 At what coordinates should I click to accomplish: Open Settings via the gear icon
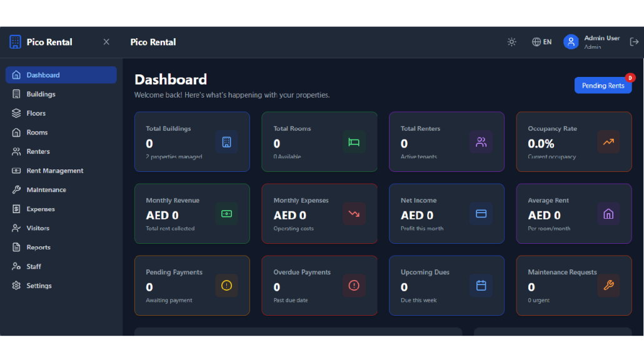click(x=16, y=286)
